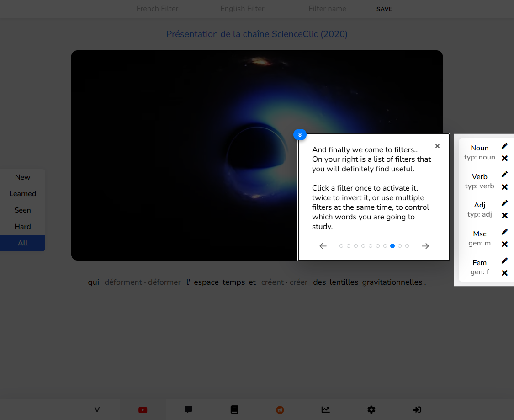Image resolution: width=514 pixels, height=420 pixels.
Task: Delete the Adj filter
Action: [504, 215]
